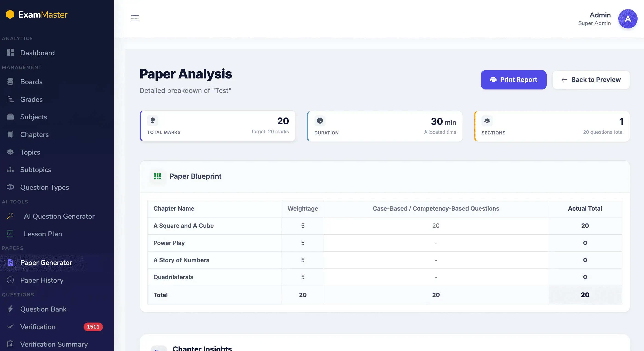Click the Sections layers icon
This screenshot has width=644, height=351.
coord(487,121)
